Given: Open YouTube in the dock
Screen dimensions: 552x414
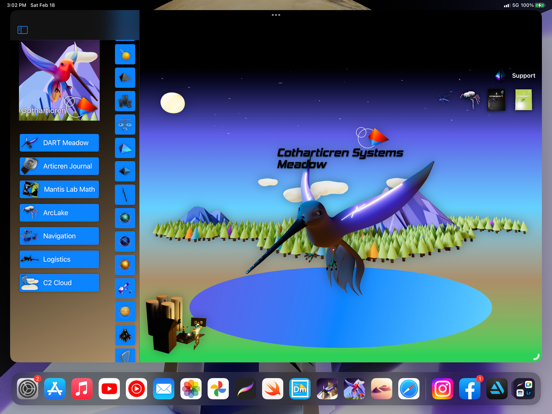Looking at the screenshot, I should click(109, 389).
